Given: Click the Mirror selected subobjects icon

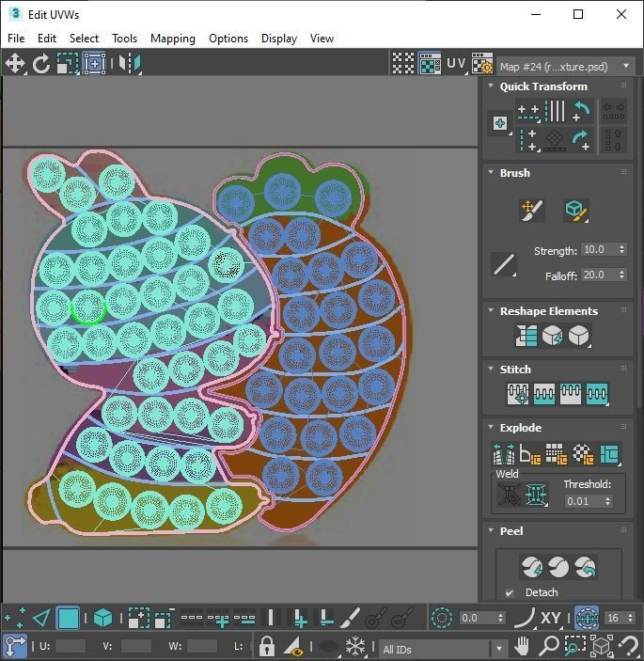Looking at the screenshot, I should 130,64.
